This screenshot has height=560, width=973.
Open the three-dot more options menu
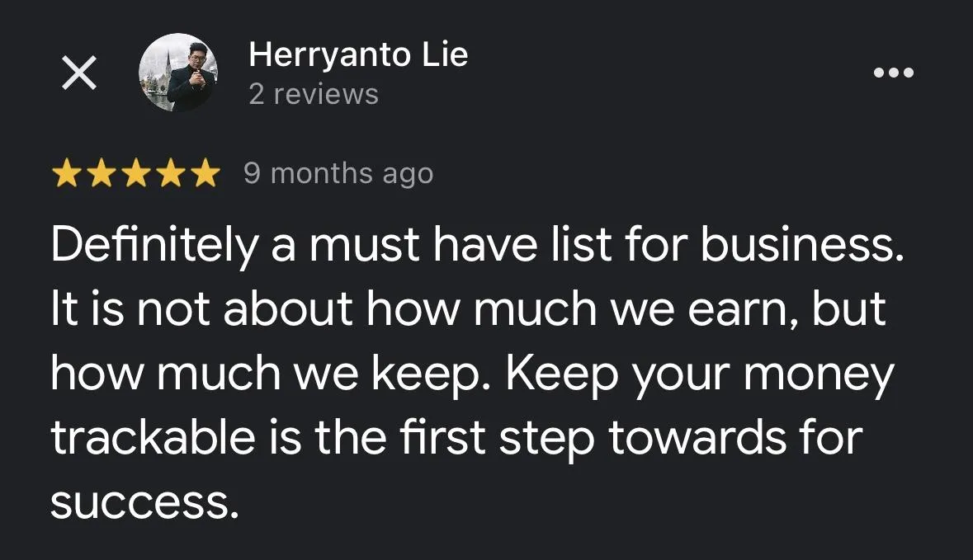[x=893, y=73]
